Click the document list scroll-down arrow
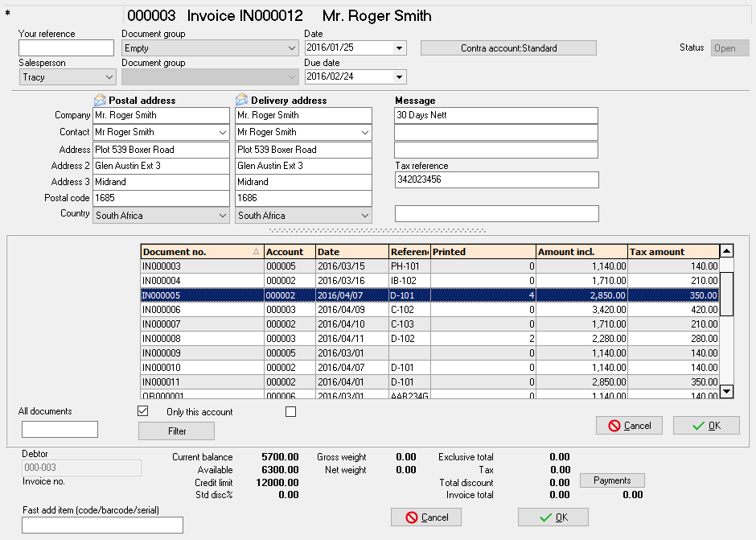756x540 pixels. (x=726, y=391)
